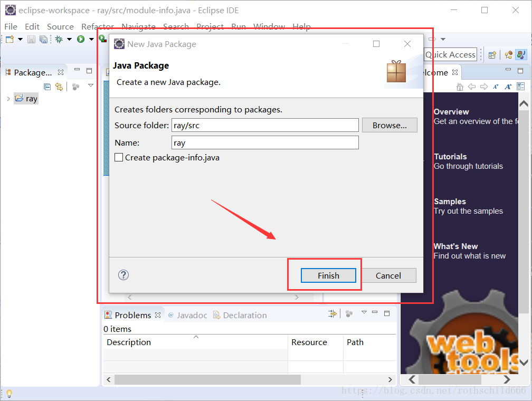Close the Welcome tab
Viewport: 532px width, 401px height.
point(455,72)
